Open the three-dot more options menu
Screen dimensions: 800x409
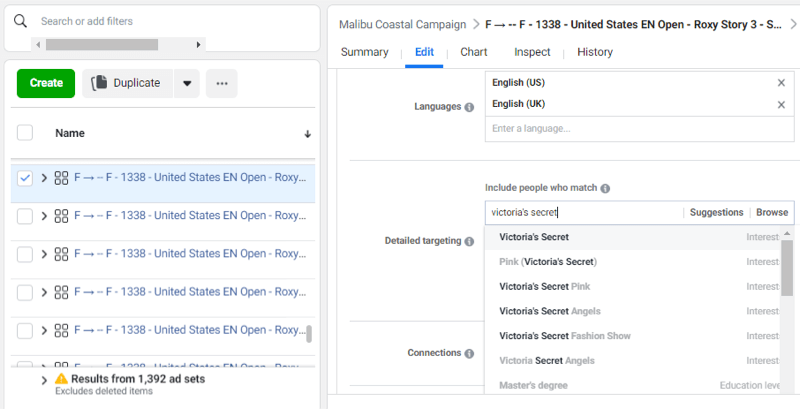pyautogui.click(x=221, y=83)
